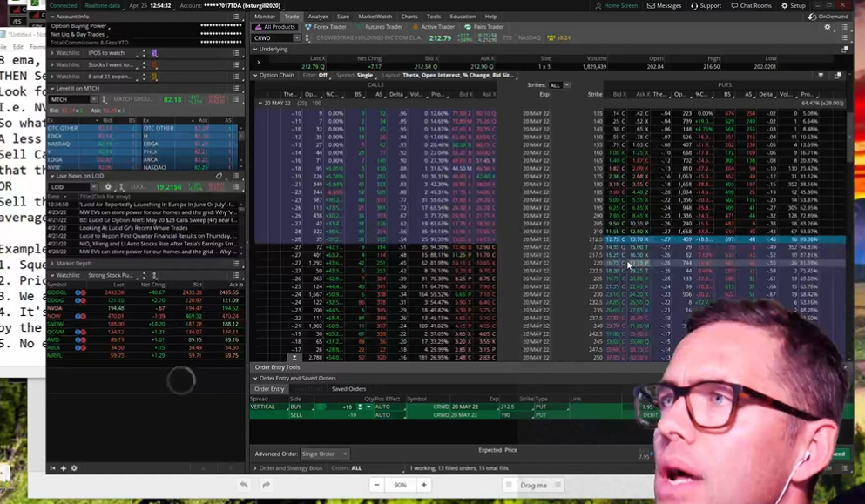Screen dimensions: 865x504
Task: Open the Forex Trader sub-tab
Action: pos(326,26)
